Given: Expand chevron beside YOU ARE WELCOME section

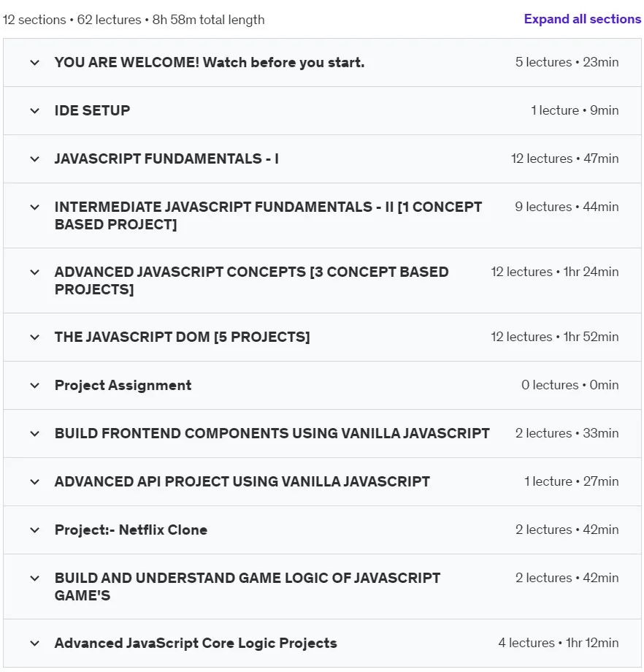Looking at the screenshot, I should point(35,63).
